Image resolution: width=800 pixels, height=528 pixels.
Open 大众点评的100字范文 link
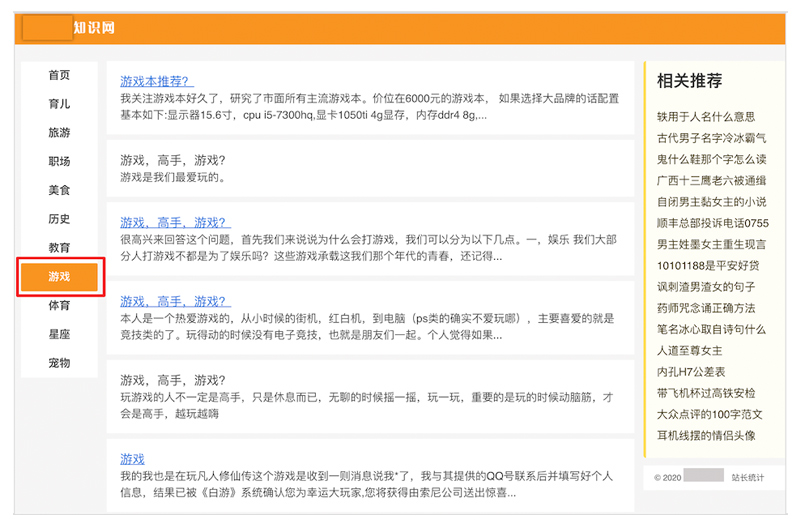tap(709, 414)
